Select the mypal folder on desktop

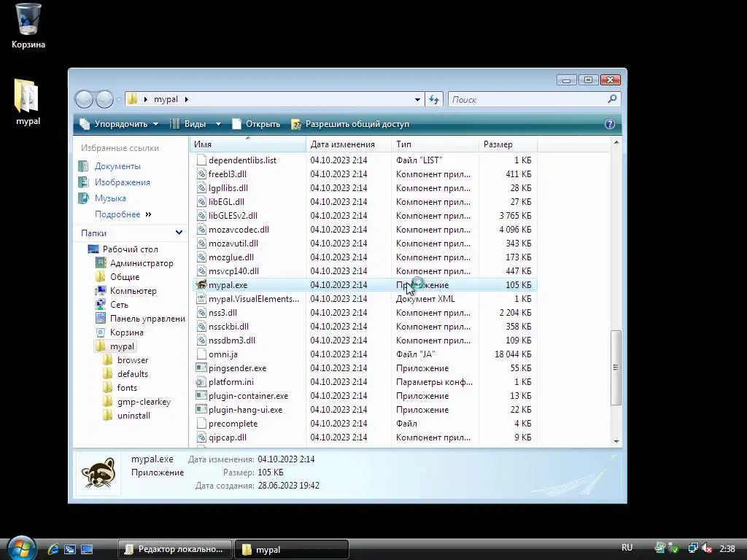coord(27,102)
